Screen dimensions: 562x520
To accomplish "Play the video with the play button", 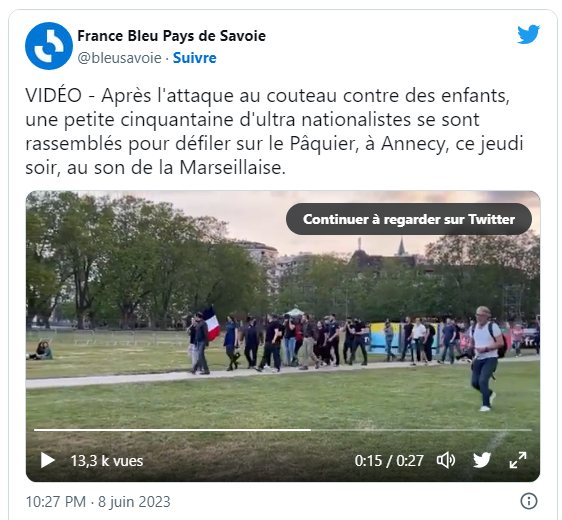I will click(48, 460).
